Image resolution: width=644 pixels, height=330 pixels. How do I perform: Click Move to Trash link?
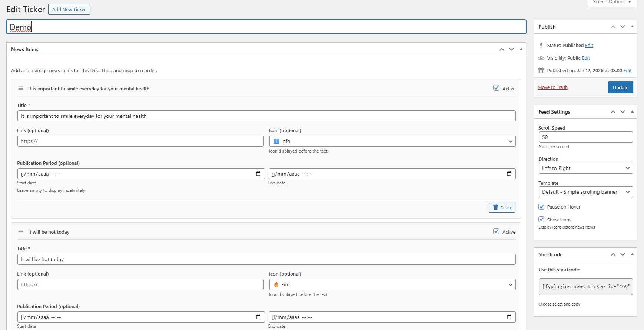[552, 87]
